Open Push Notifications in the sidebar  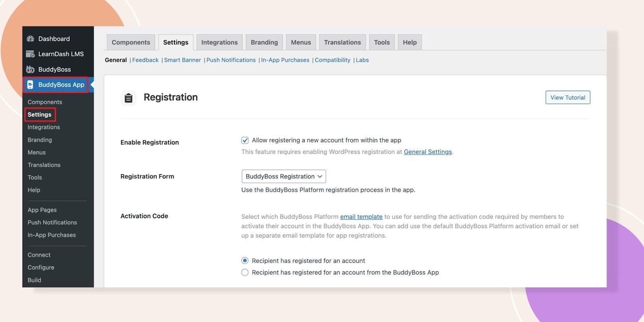(x=52, y=222)
